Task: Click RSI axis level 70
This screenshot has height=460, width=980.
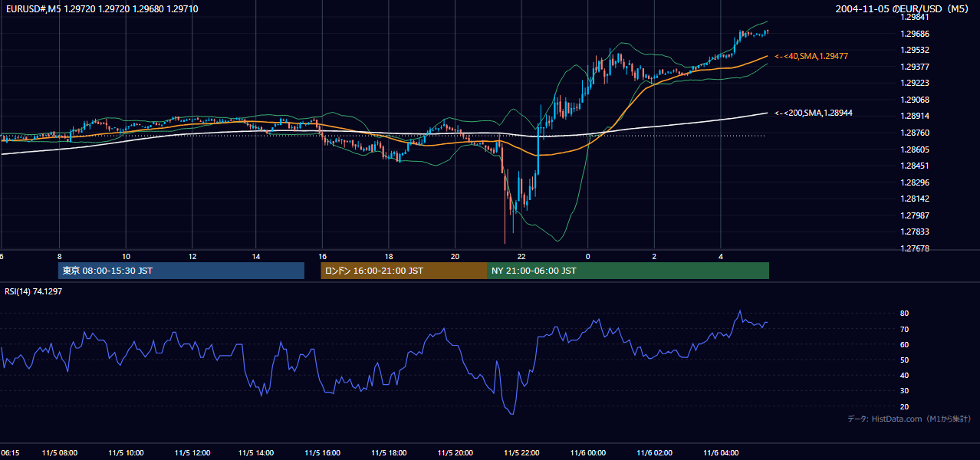Action: [x=905, y=329]
